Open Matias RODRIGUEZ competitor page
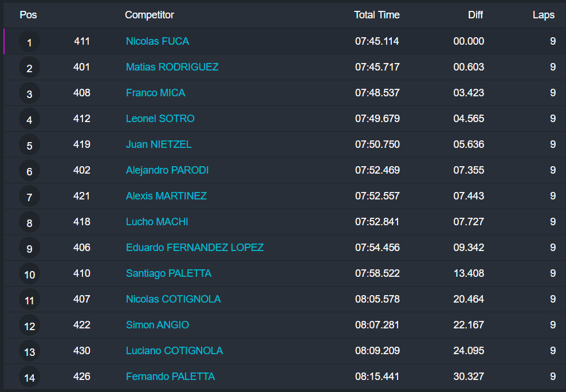 [172, 67]
